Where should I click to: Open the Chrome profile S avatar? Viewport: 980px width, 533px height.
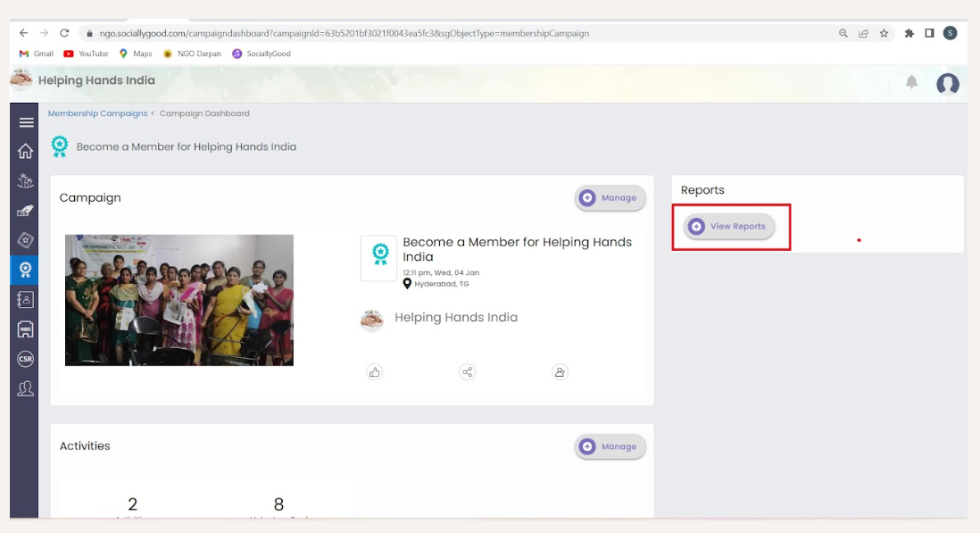click(x=950, y=33)
